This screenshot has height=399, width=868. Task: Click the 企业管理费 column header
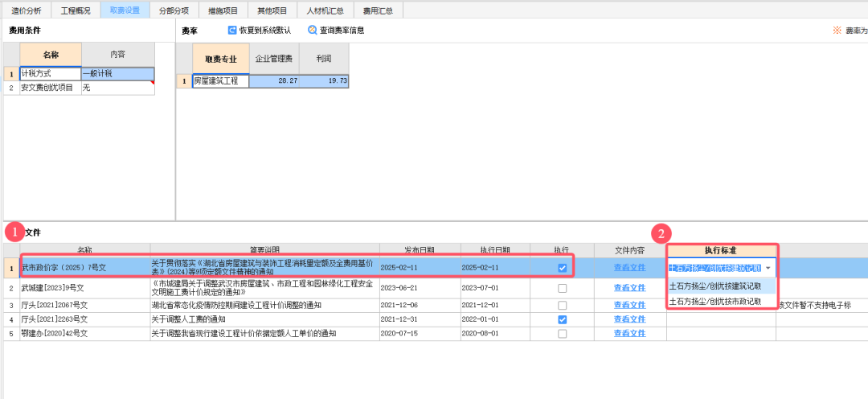(x=274, y=59)
